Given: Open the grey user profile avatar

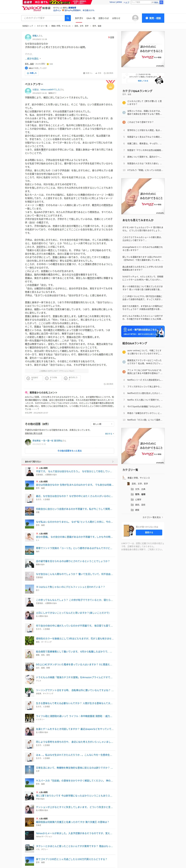Looking at the screenshot, I should [x=135, y=18].
